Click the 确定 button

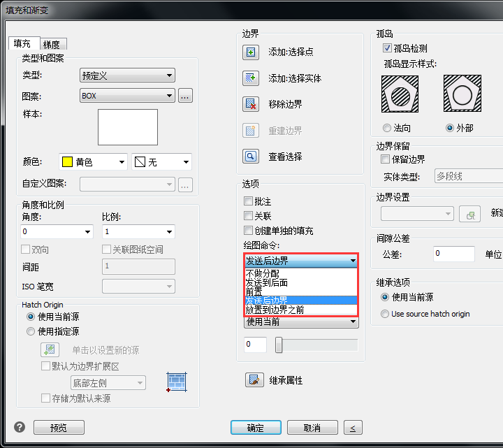[x=255, y=428]
